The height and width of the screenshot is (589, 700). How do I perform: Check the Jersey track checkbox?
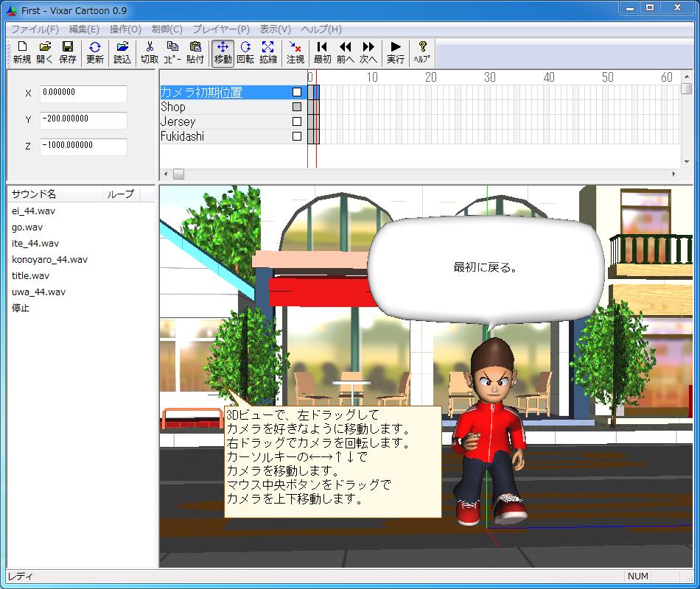click(x=298, y=121)
